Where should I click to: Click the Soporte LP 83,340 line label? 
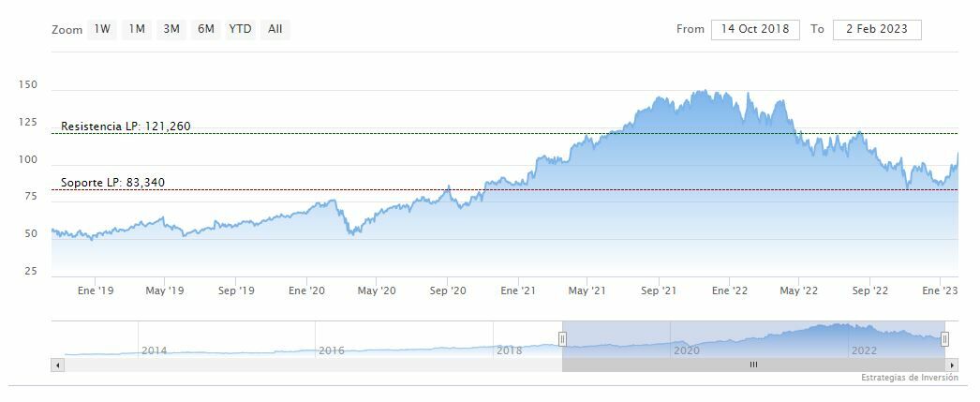pos(113,183)
